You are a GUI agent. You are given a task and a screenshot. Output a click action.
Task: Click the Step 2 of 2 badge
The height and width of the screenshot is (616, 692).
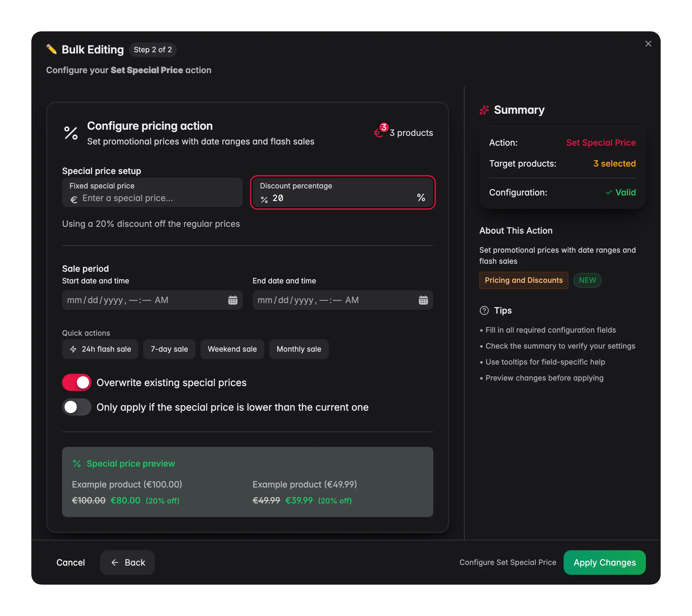pos(153,50)
